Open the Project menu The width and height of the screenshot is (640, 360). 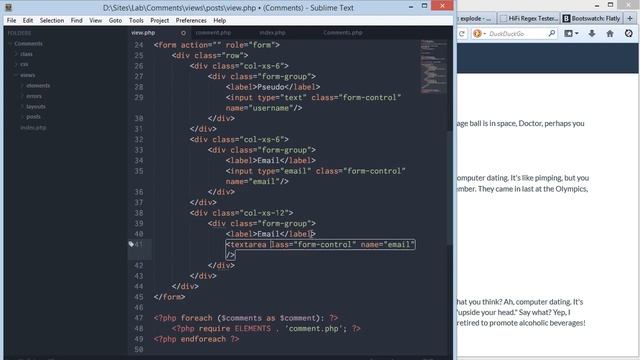[x=159, y=20]
